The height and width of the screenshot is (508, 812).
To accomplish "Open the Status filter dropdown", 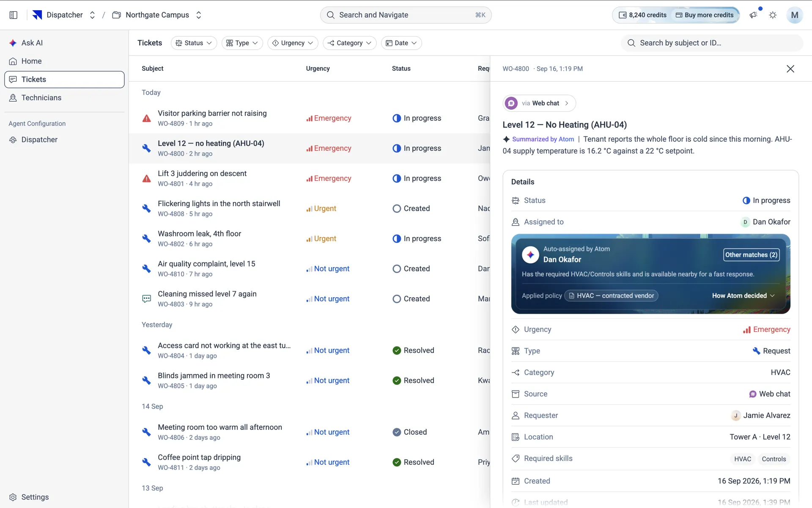I will tap(194, 43).
